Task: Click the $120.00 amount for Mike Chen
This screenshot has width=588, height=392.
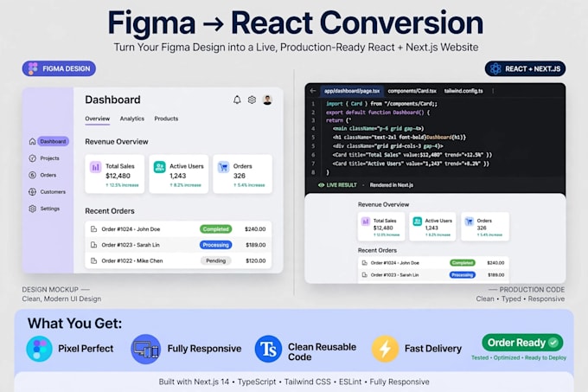Action: point(256,260)
